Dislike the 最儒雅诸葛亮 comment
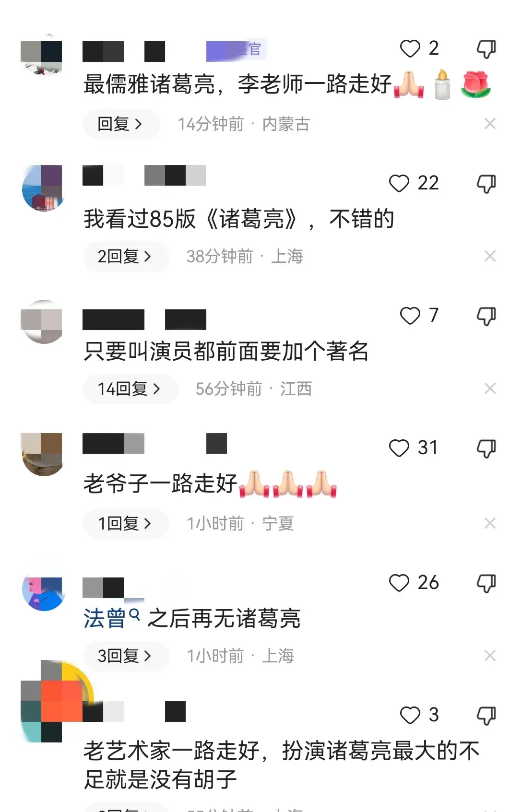 486,49
